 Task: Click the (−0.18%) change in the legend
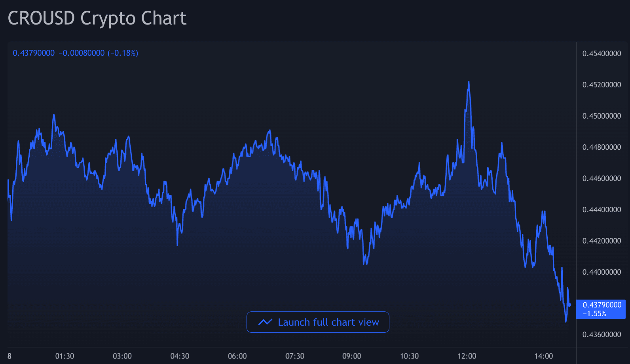(123, 53)
